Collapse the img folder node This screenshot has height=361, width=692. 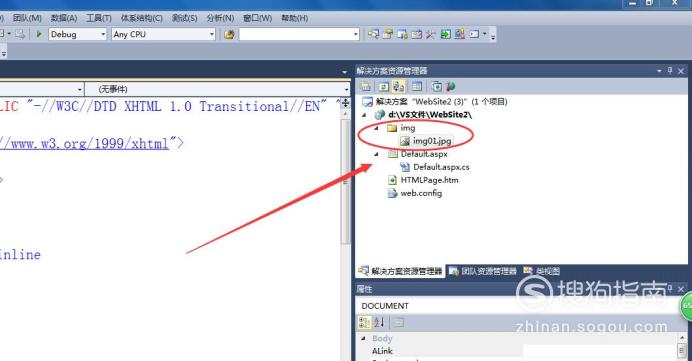click(376, 128)
